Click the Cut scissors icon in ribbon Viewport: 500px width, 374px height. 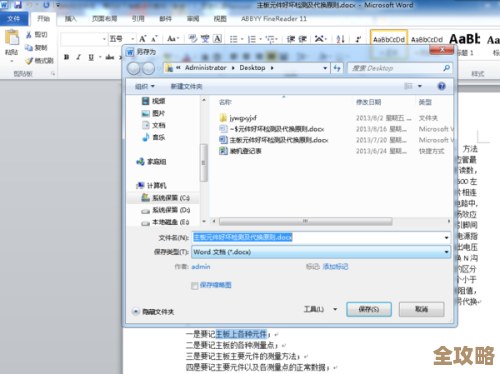point(29,35)
